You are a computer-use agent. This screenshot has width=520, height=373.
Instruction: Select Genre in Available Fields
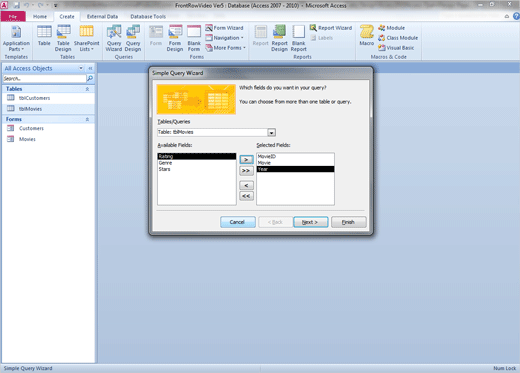pyautogui.click(x=197, y=163)
